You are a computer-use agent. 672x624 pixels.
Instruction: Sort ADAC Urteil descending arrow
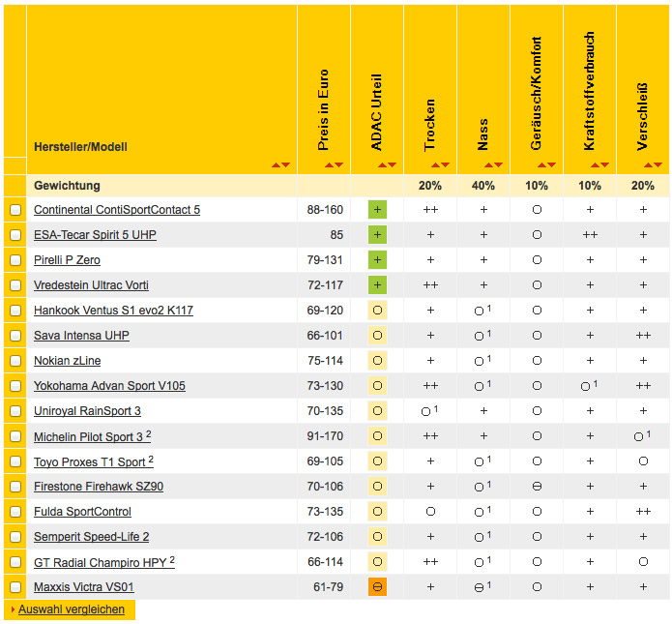pyautogui.click(x=392, y=165)
